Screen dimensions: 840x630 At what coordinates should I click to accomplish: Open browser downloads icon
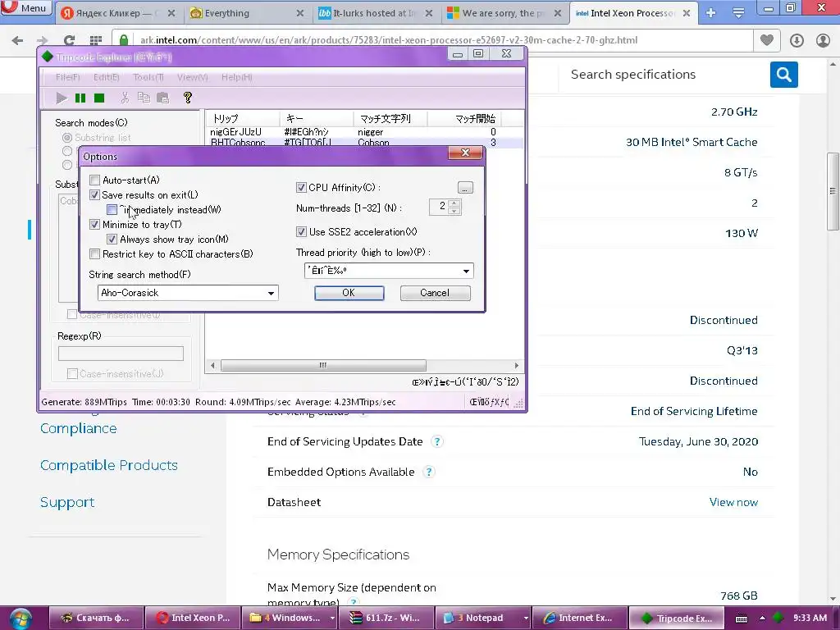[x=797, y=40]
